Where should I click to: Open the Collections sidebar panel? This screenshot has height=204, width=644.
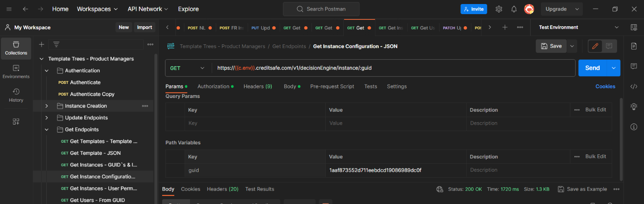[x=16, y=48]
